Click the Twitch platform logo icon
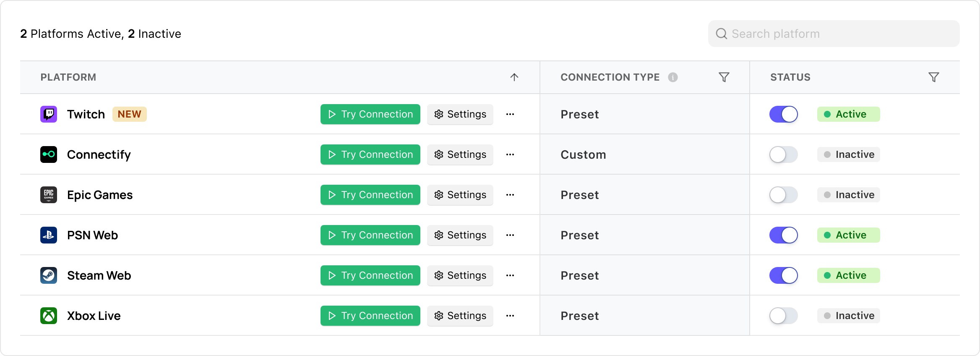This screenshot has width=980, height=356. (x=49, y=114)
